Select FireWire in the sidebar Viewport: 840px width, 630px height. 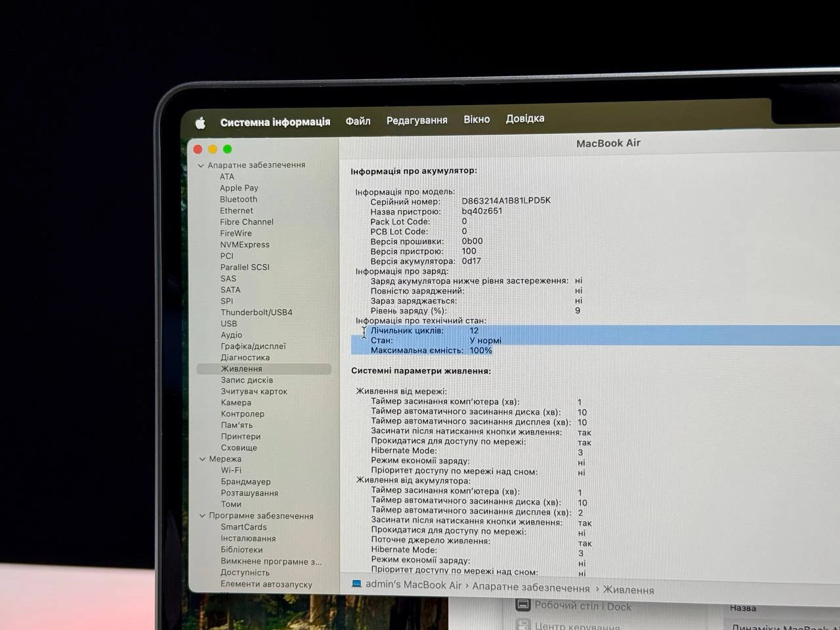(x=236, y=233)
